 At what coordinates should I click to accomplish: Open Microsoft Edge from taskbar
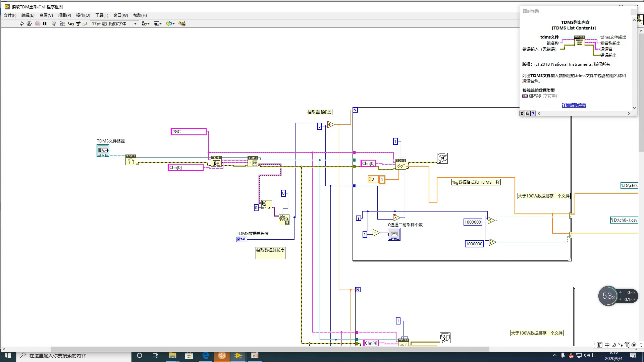206,355
